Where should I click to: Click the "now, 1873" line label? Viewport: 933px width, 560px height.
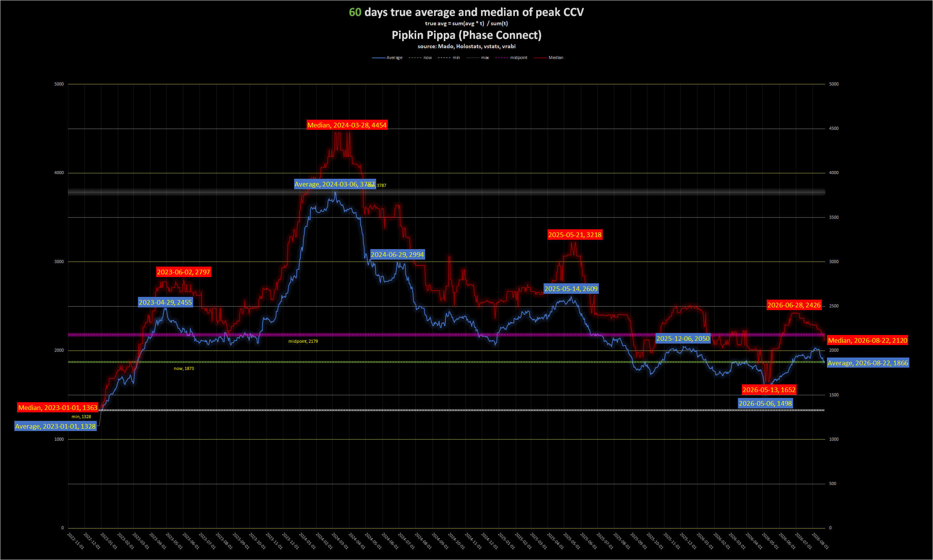(184, 368)
